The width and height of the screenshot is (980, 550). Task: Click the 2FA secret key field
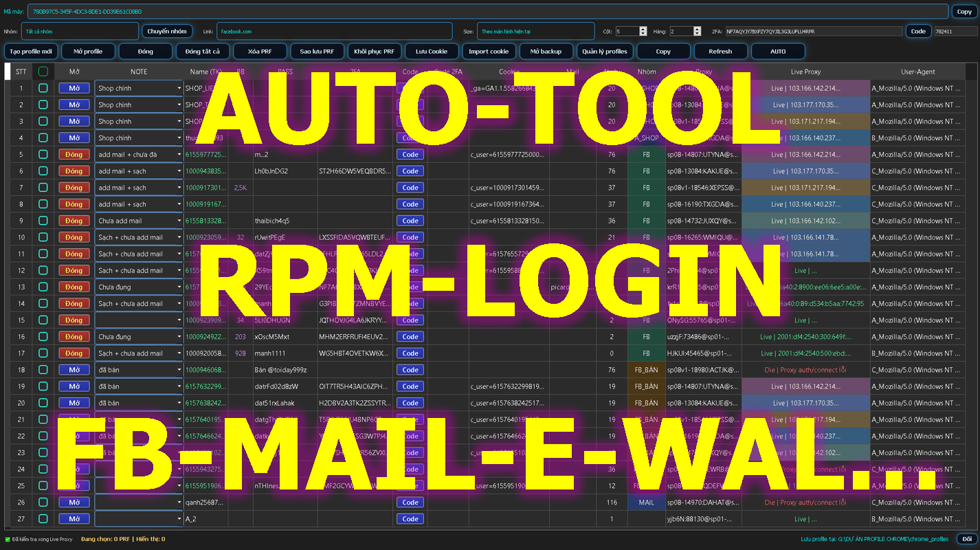pos(814,31)
